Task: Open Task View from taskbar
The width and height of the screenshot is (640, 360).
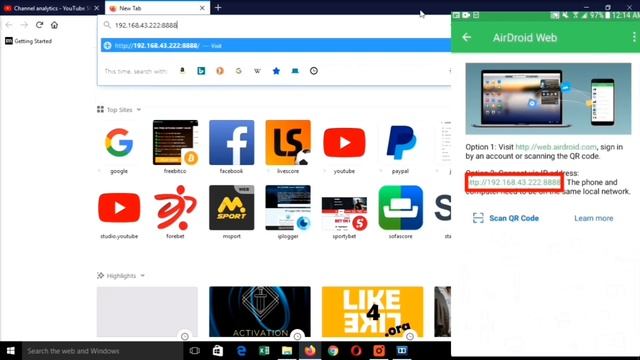Action: pyautogui.click(x=195, y=351)
